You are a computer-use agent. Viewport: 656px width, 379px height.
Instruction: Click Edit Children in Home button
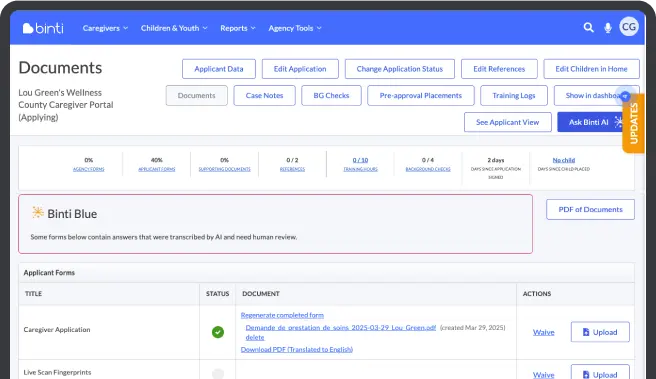click(x=591, y=69)
